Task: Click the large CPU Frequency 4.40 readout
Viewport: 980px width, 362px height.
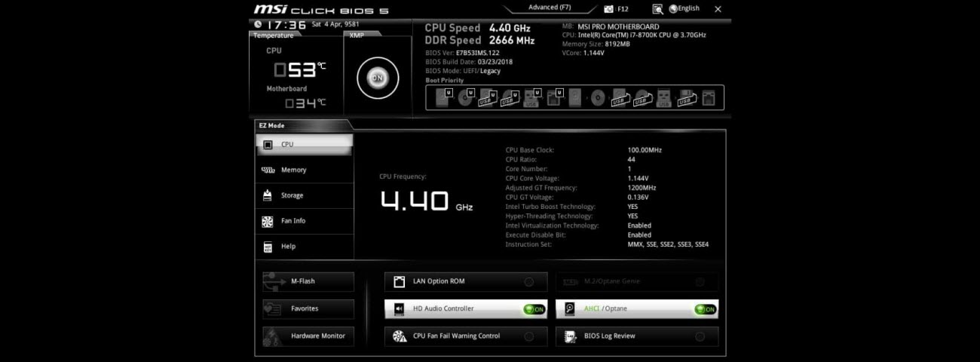Action: 414,201
